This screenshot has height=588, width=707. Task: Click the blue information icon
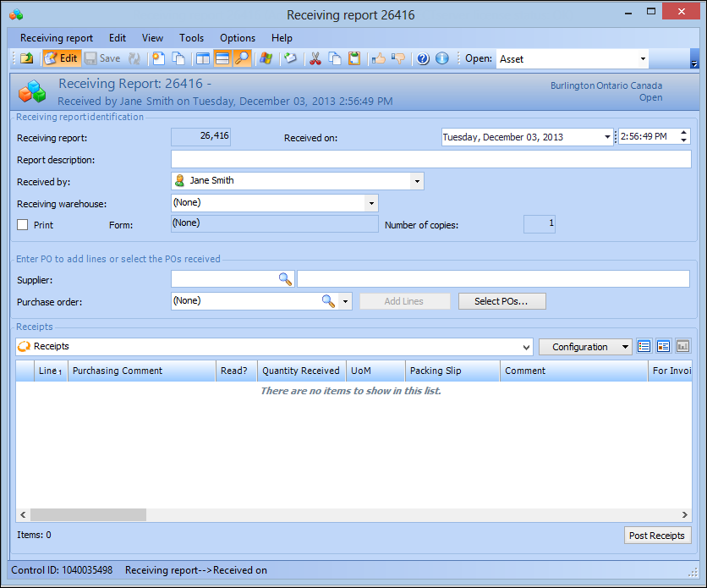pyautogui.click(x=441, y=58)
